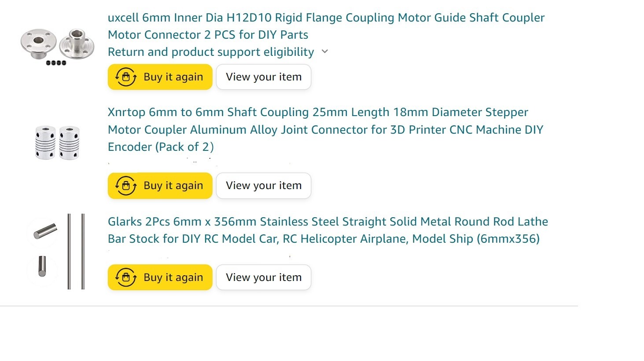Image resolution: width=644 pixels, height=361 pixels.
Task: Click the angled rod close-up circle image
Action: coord(42,232)
